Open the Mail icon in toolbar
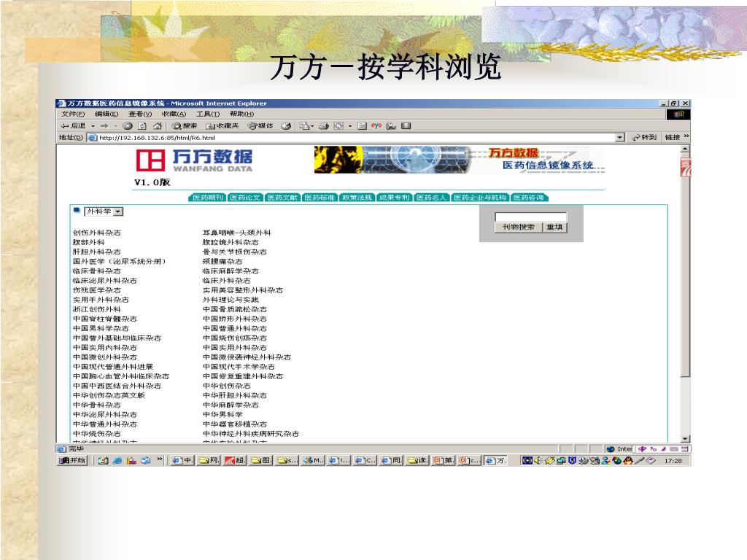747x560 pixels. (304, 125)
